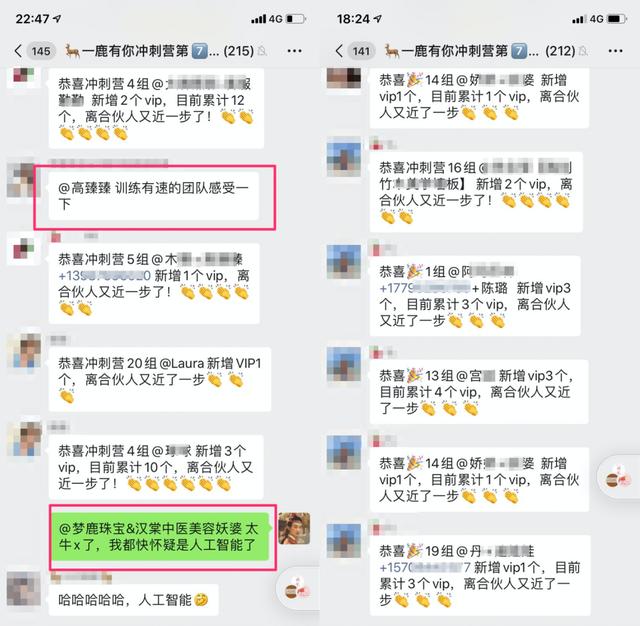Tap the floating mini-program icon in left chat
Image resolution: width=640 pixels, height=626 pixels.
[x=298, y=590]
